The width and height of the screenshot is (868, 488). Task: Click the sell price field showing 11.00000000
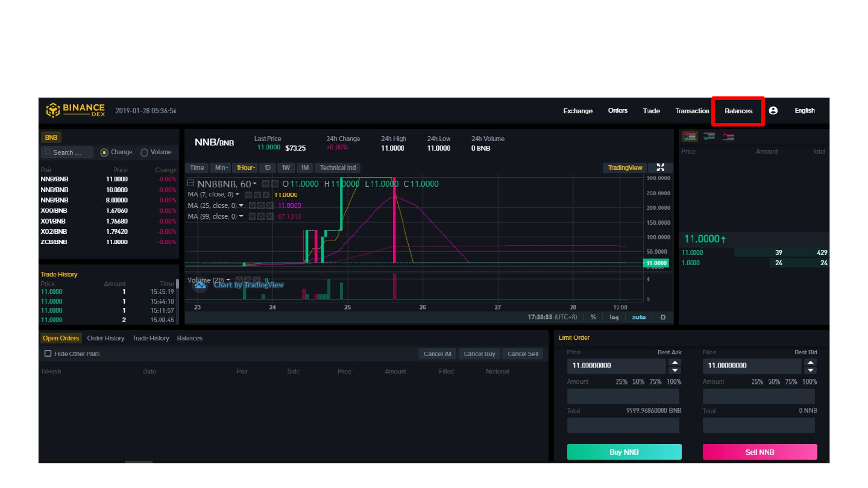[x=752, y=366]
